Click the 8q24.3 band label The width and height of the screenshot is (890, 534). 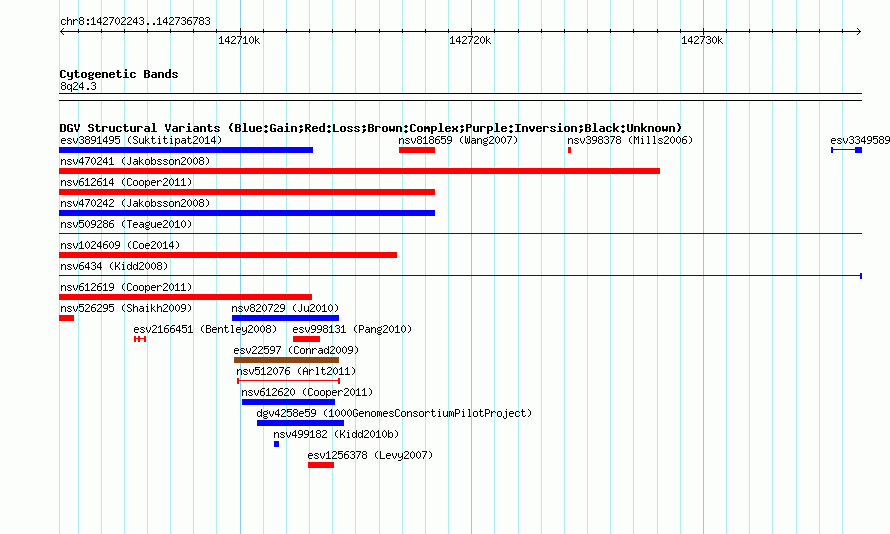point(78,86)
